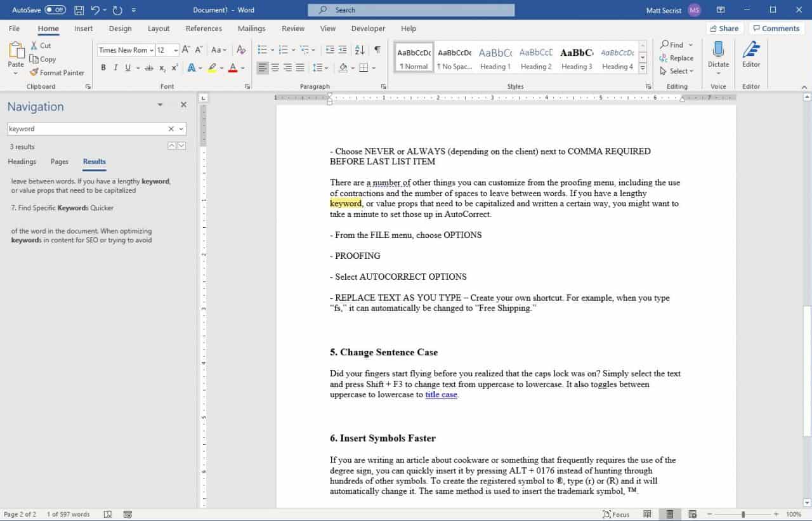This screenshot has height=521, width=812.
Task: Click the Sort icon in Paragraph group
Action: point(358,49)
